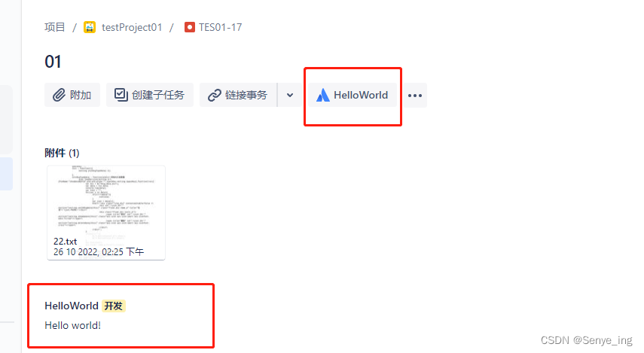This screenshot has height=353, width=644.
Task: Go to 项目 in the breadcrumb
Action: click(x=55, y=27)
